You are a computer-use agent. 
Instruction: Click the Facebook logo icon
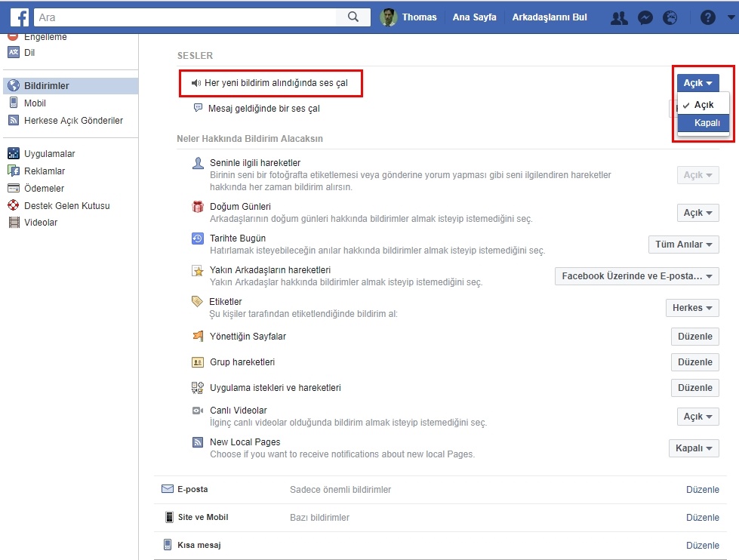[x=20, y=17]
